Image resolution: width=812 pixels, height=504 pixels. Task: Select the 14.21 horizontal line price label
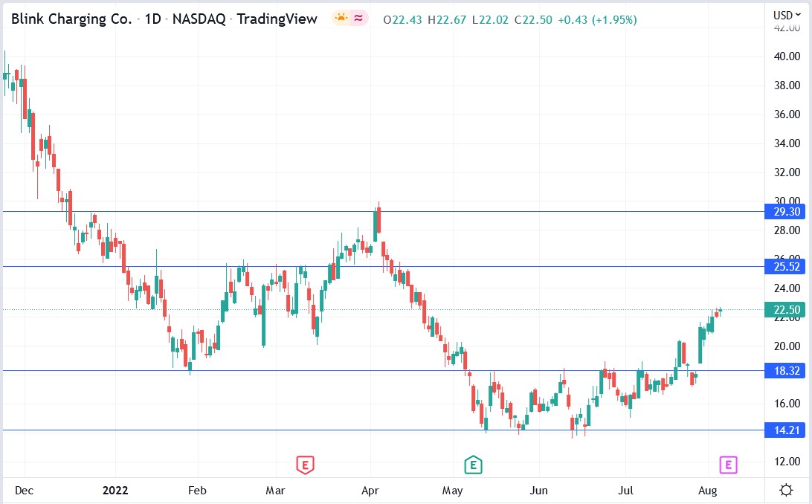[787, 430]
